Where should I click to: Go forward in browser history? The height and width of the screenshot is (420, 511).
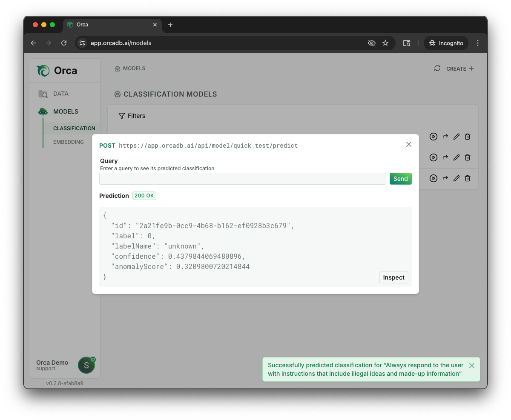[x=49, y=43]
